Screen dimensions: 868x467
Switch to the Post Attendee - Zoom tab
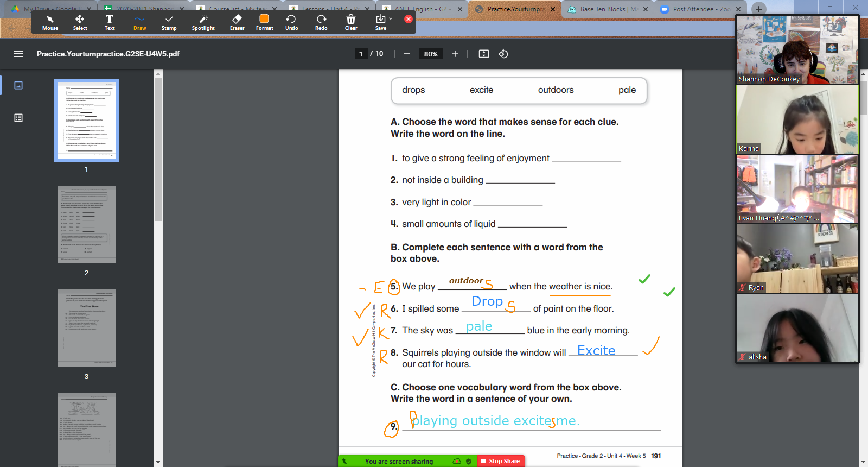(701, 9)
